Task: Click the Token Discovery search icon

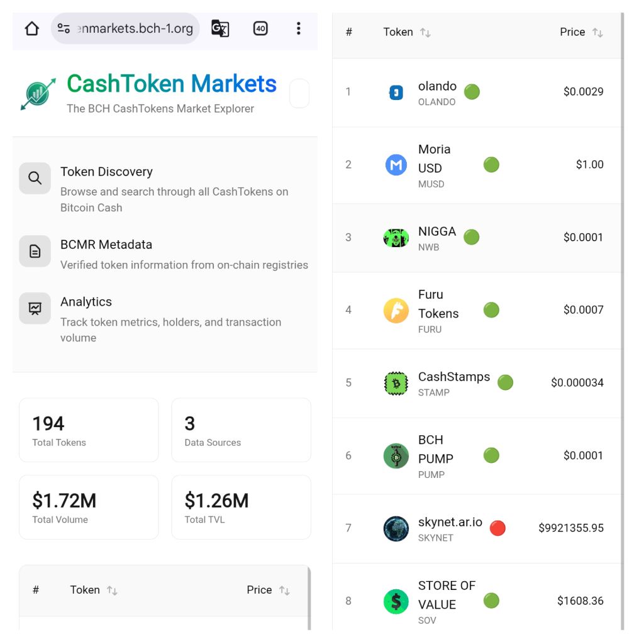Action: click(35, 179)
